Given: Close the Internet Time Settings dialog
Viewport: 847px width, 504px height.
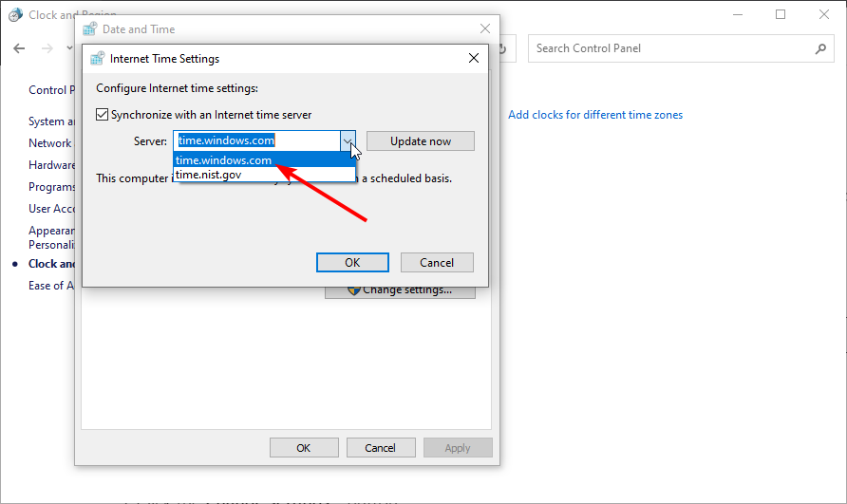Looking at the screenshot, I should tap(474, 58).
